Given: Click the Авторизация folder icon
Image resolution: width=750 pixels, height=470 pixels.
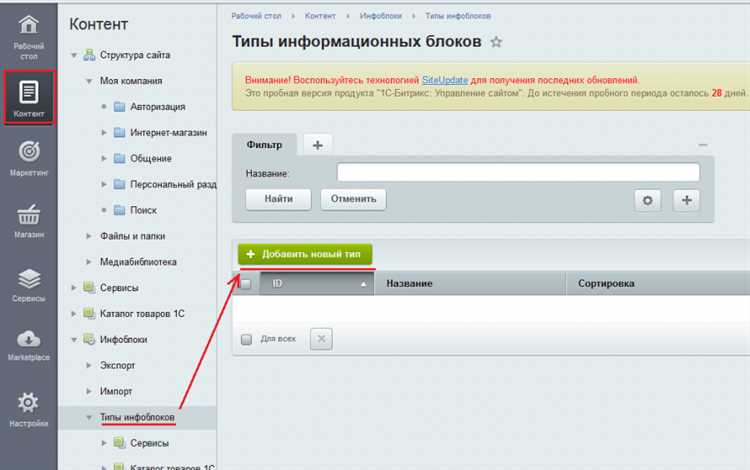Looking at the screenshot, I should [x=119, y=107].
